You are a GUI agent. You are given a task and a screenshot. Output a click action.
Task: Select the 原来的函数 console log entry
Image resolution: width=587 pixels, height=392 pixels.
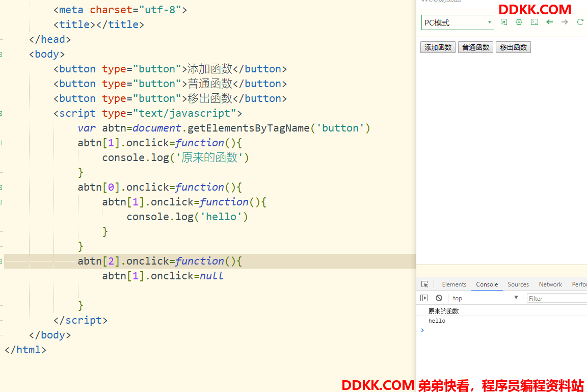click(443, 311)
